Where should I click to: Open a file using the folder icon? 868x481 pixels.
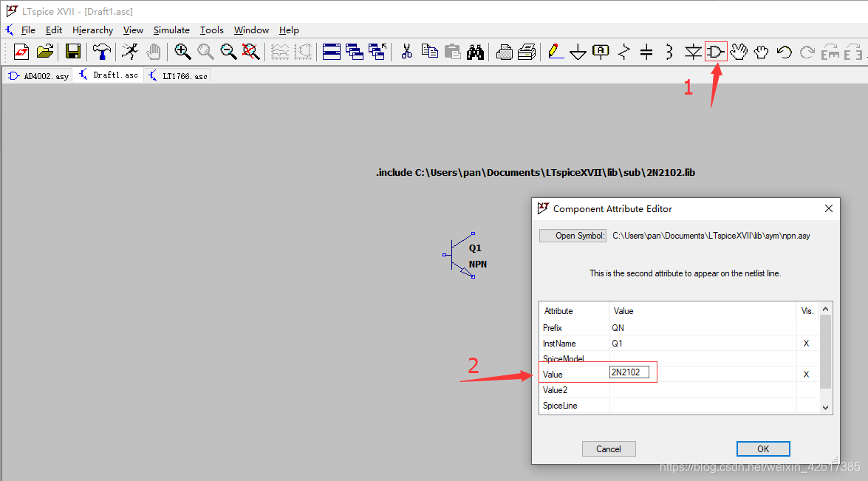45,52
